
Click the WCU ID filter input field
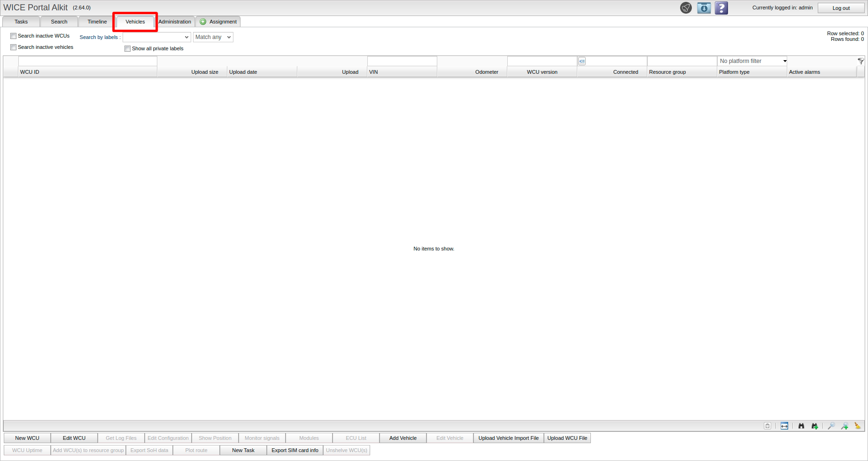tap(87, 61)
